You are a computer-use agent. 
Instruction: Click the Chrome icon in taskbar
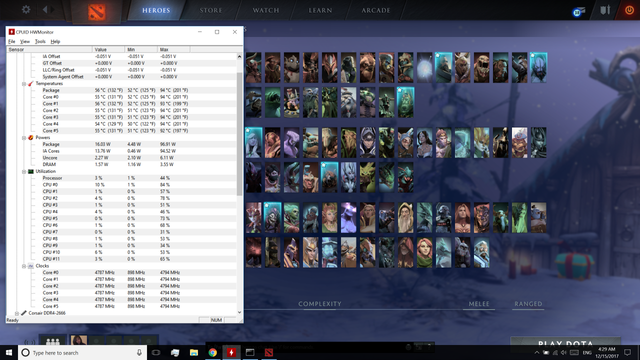pyautogui.click(x=213, y=353)
